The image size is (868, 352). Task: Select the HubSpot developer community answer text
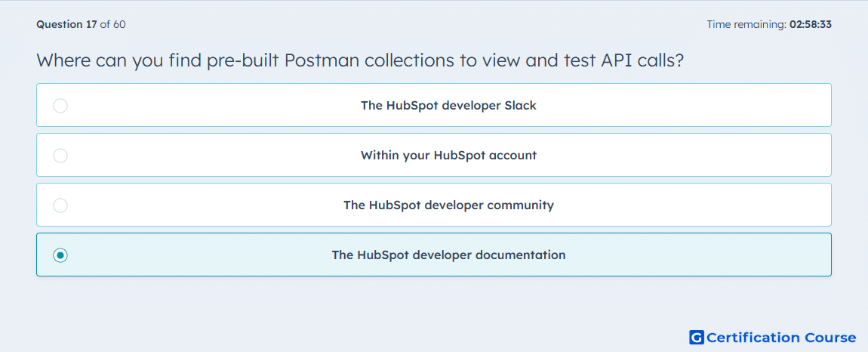[448, 205]
